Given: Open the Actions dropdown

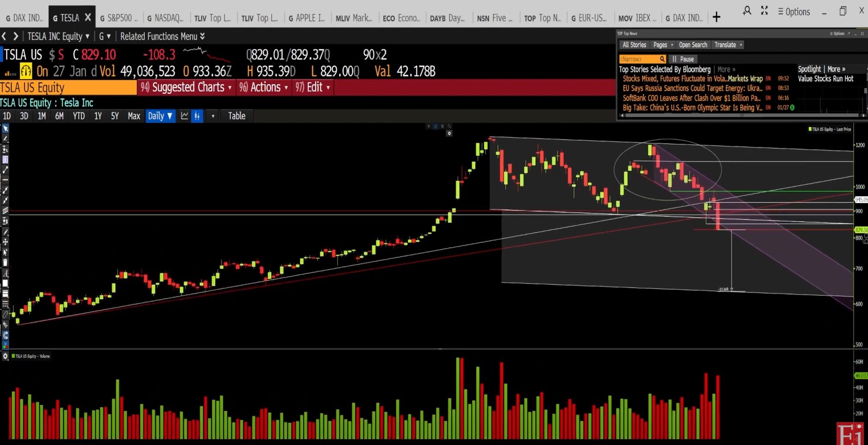Looking at the screenshot, I should click(x=264, y=87).
